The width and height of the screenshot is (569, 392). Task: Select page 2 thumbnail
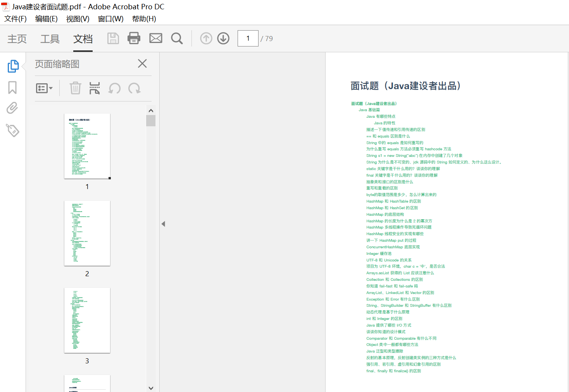(x=87, y=233)
